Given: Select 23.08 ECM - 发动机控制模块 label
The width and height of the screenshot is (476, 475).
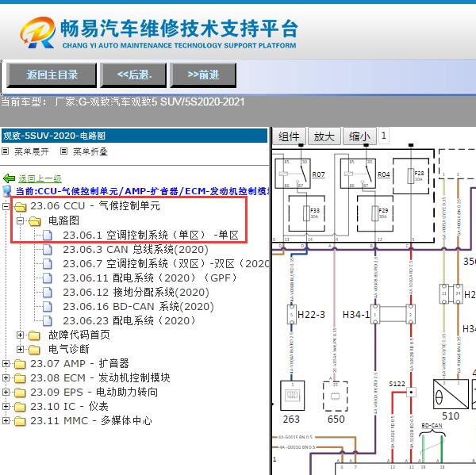Looking at the screenshot, I should [x=100, y=378].
